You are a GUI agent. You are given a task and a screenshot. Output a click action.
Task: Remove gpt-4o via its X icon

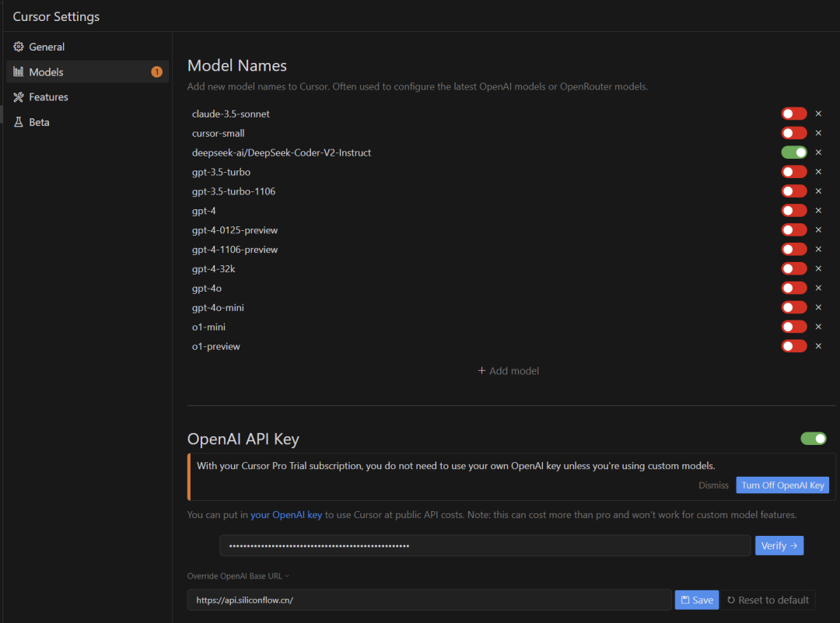point(818,288)
